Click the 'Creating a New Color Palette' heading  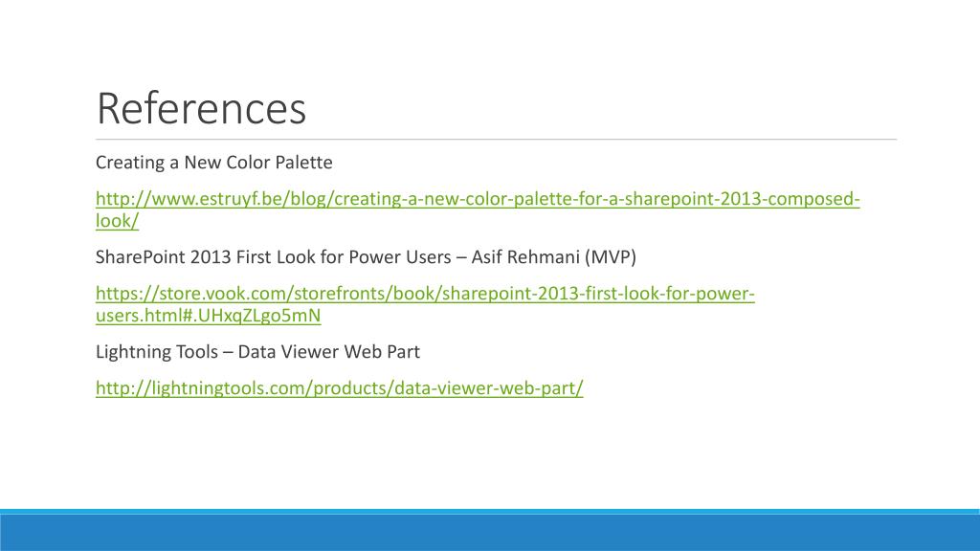(213, 163)
